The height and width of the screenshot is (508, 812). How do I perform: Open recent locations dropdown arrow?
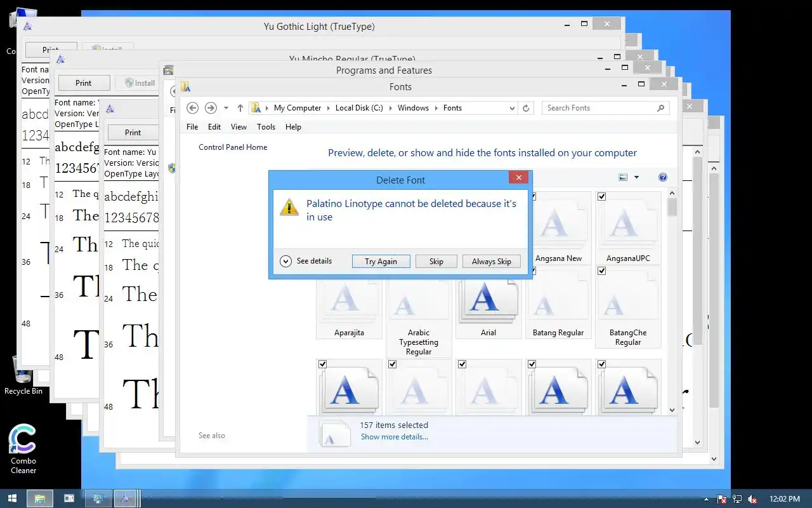click(x=226, y=108)
